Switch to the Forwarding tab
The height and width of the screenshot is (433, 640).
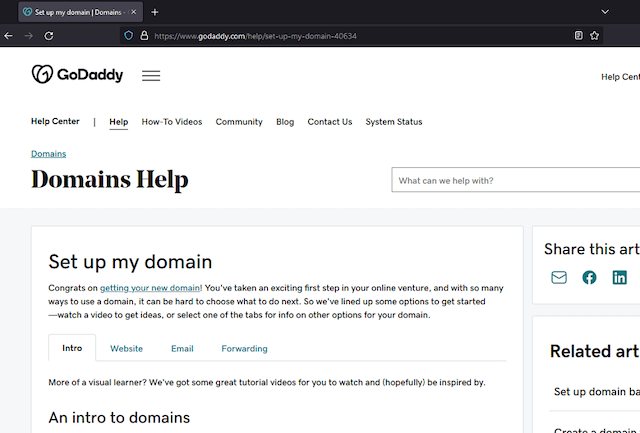(244, 349)
